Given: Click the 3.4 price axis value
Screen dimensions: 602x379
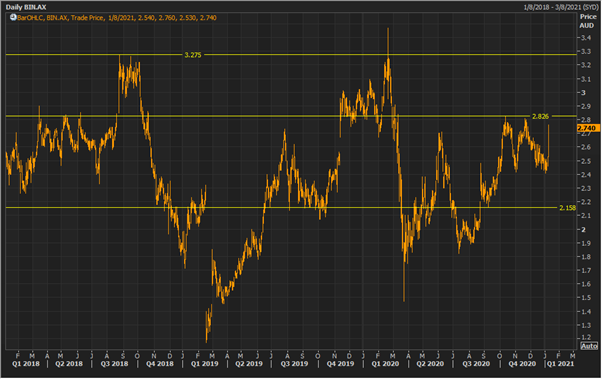Looking at the screenshot, I should (585, 38).
